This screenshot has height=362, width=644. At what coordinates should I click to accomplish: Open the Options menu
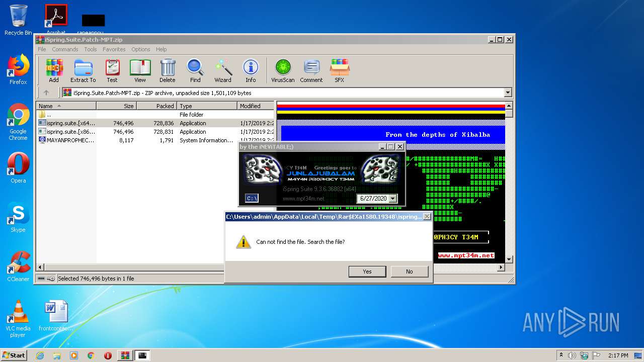tap(141, 49)
